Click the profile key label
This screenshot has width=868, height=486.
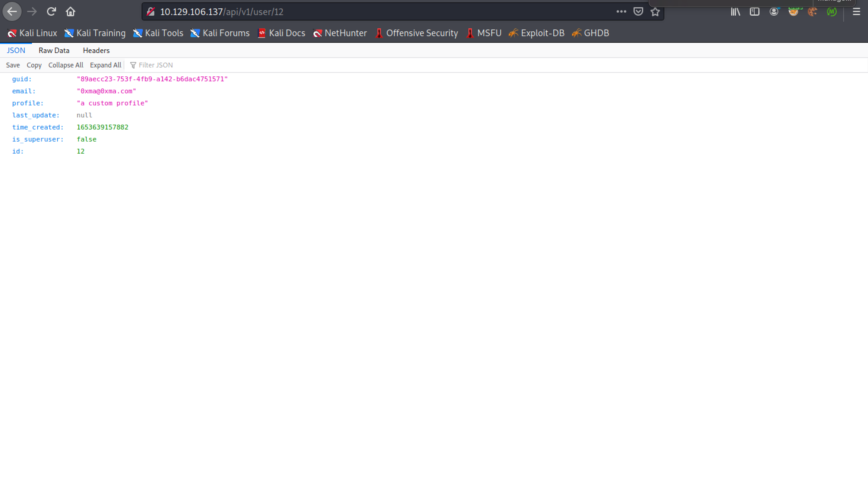pyautogui.click(x=28, y=103)
